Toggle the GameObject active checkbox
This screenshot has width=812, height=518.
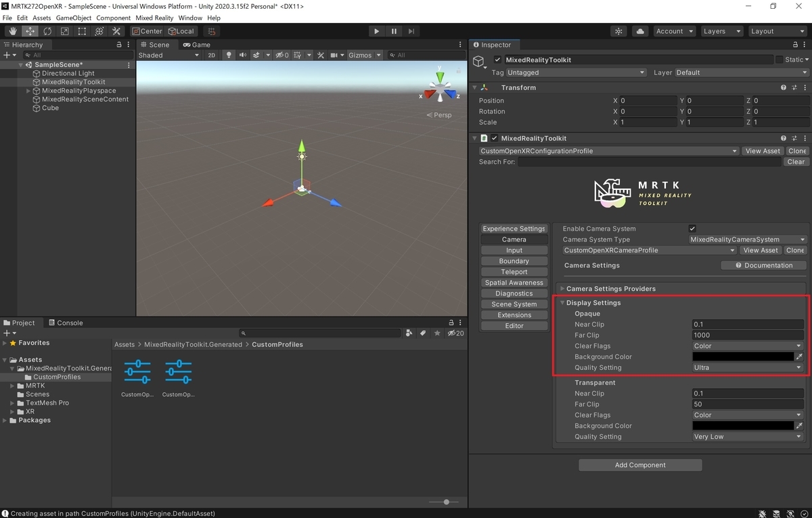pos(498,60)
